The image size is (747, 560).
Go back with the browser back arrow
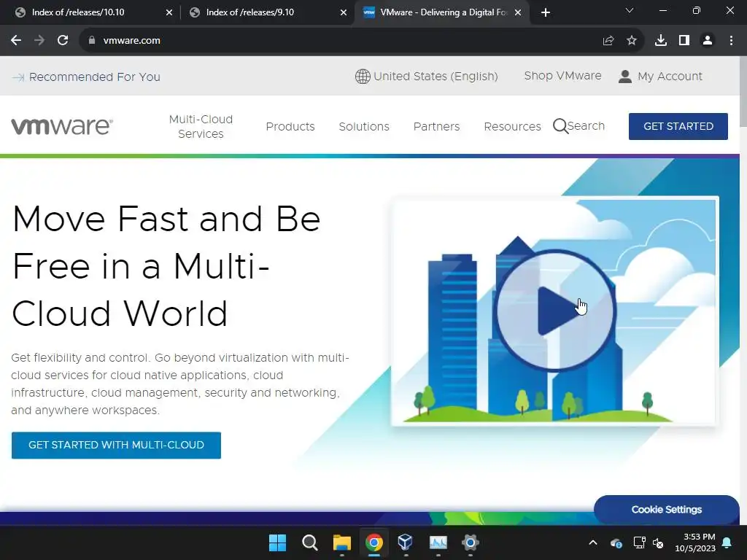pos(16,41)
